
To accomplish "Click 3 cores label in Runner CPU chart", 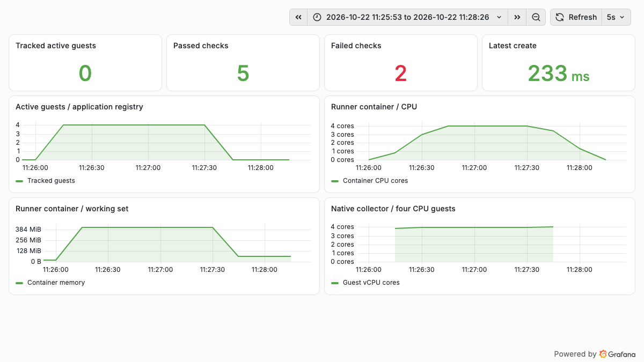I will pos(342,135).
